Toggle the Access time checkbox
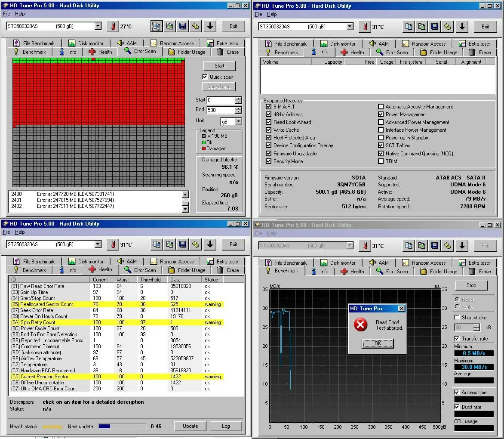 coord(457,393)
